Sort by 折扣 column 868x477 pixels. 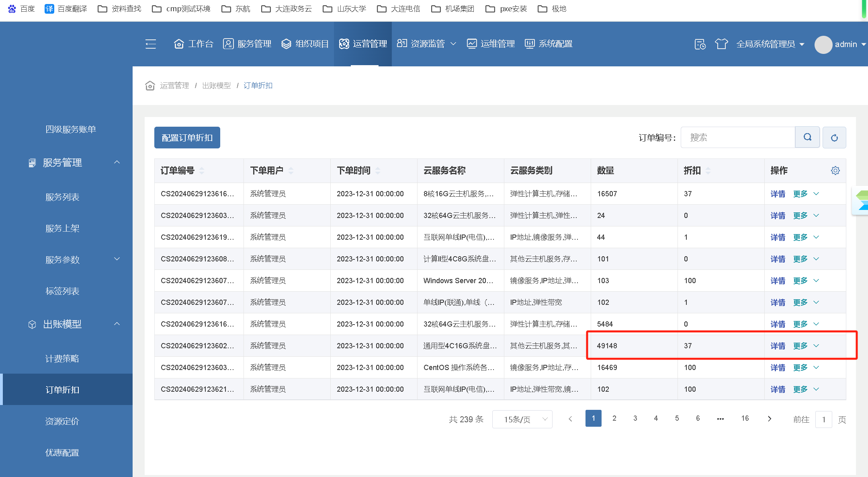point(708,171)
